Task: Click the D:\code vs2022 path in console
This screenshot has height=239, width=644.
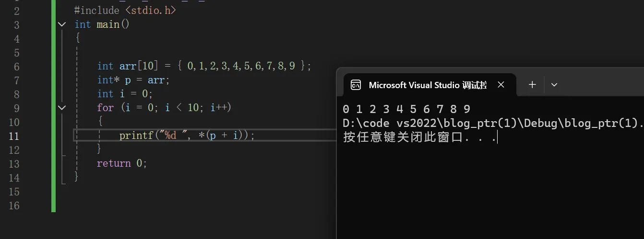Action: [x=493, y=124]
